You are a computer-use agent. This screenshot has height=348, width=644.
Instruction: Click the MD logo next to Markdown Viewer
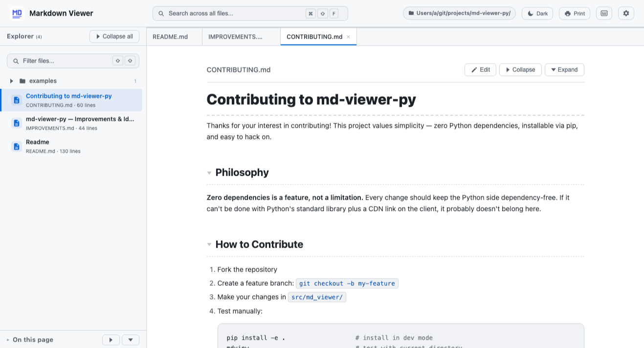click(x=17, y=13)
